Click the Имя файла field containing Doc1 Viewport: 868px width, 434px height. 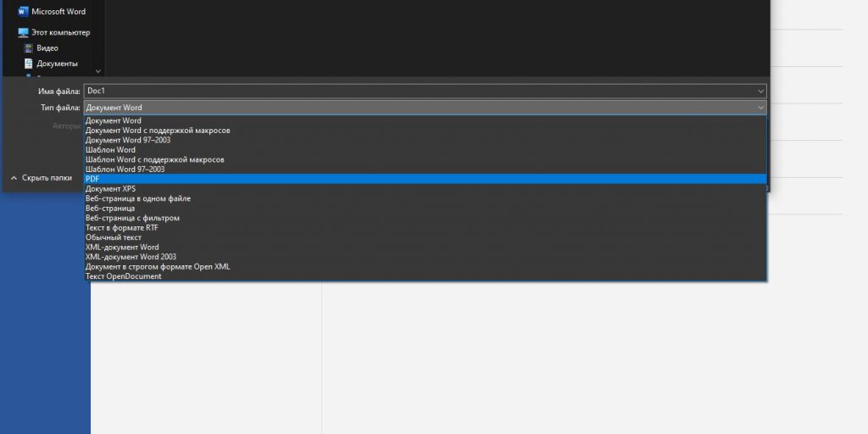tap(426, 91)
